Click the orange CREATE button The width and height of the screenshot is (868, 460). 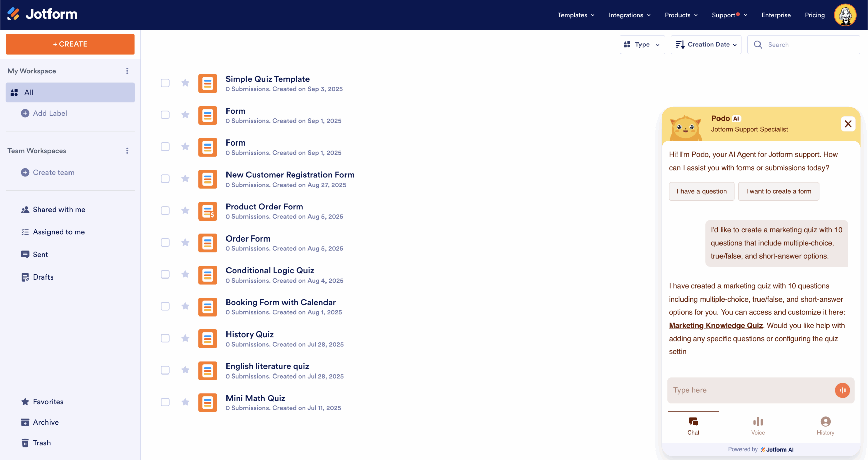tap(70, 44)
